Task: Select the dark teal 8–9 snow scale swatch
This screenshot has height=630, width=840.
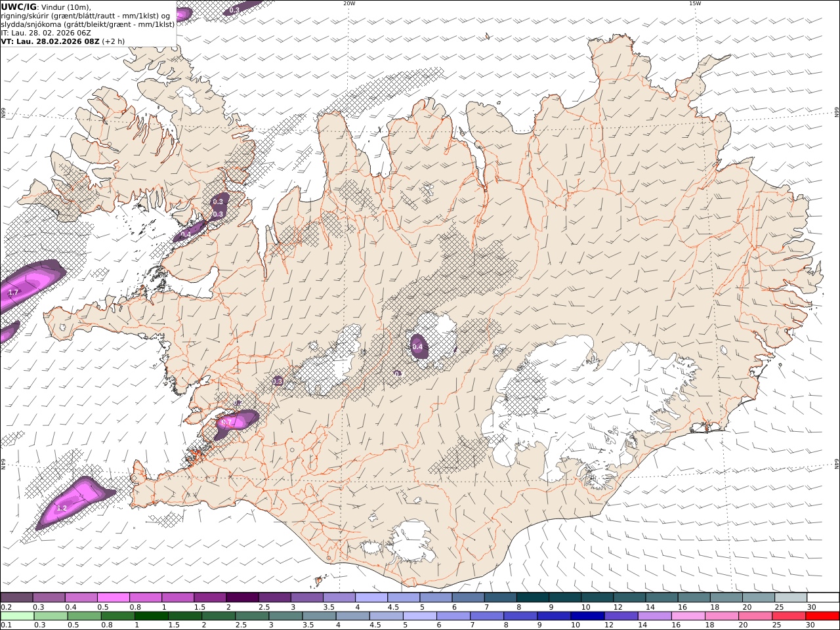Action: click(532, 598)
